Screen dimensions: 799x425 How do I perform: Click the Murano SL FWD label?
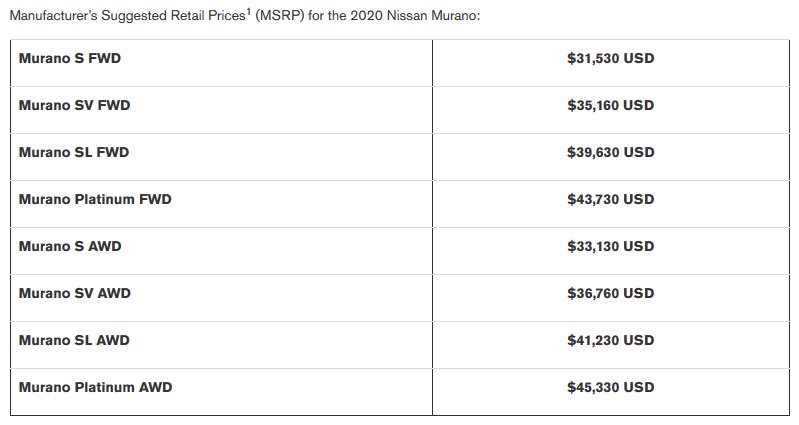[x=74, y=152]
